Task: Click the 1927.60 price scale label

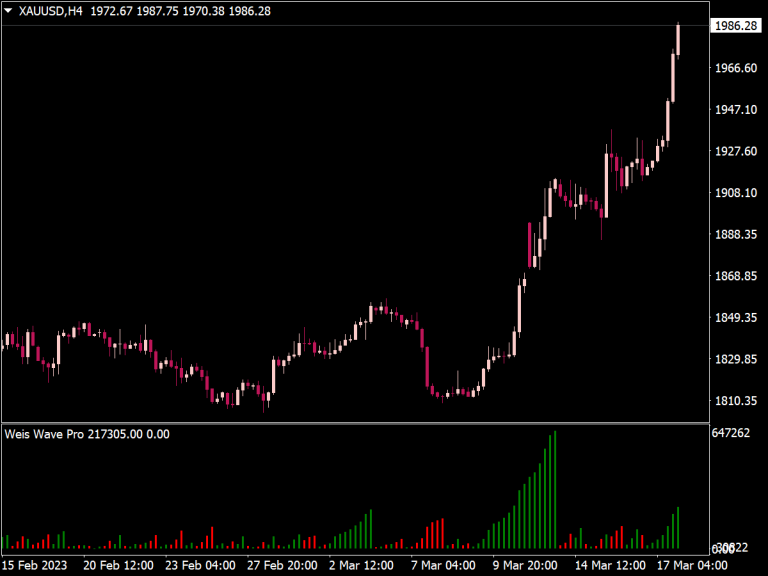Action: (x=735, y=151)
